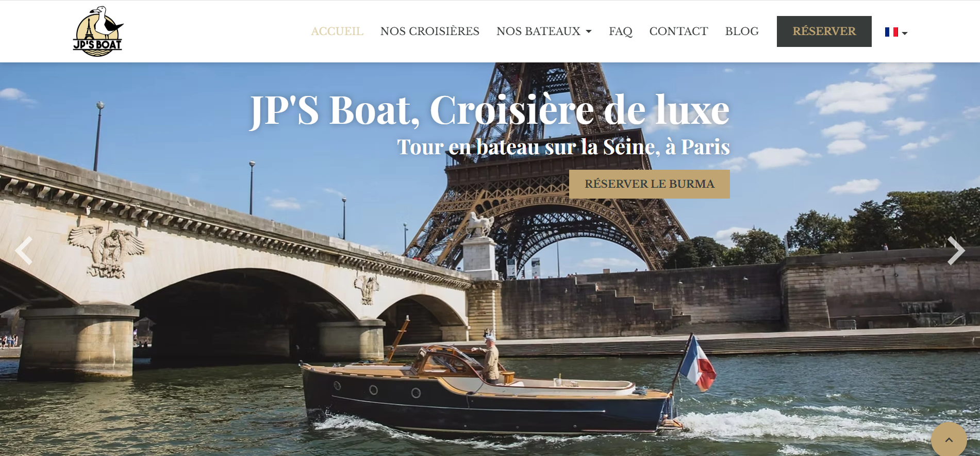Click the headline JP'S Boat, Croisière de luxe
Screen dimensions: 980x456
[x=489, y=110]
